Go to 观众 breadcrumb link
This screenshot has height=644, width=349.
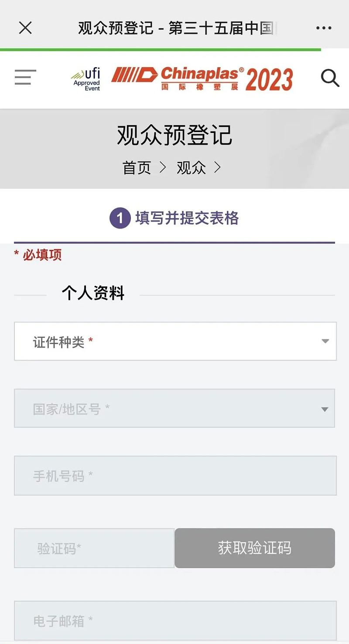191,168
